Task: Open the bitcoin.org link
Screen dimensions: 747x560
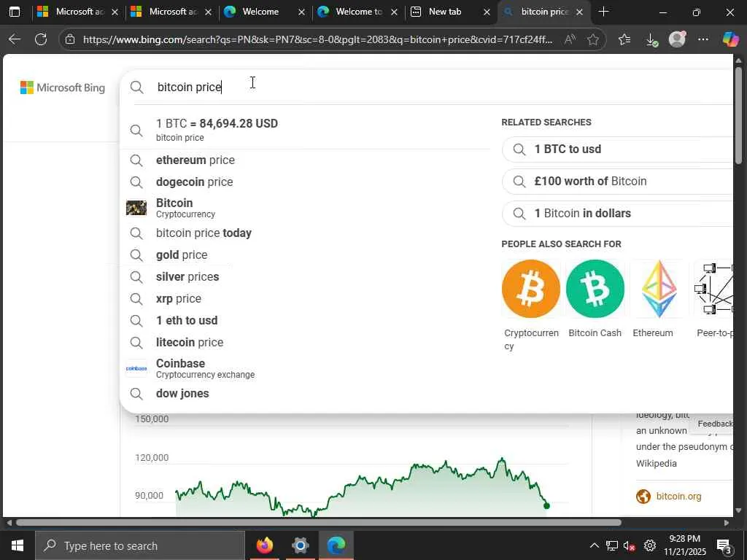Action: pos(678,496)
